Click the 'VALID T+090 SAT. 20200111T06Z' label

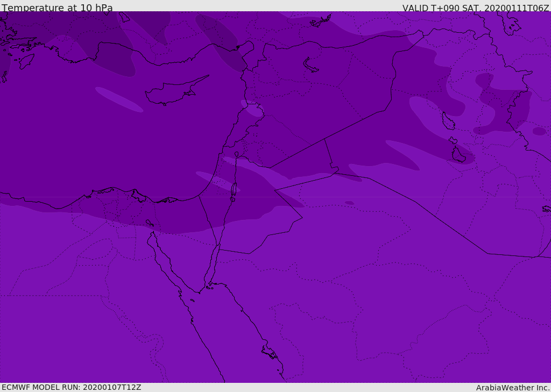476,8
